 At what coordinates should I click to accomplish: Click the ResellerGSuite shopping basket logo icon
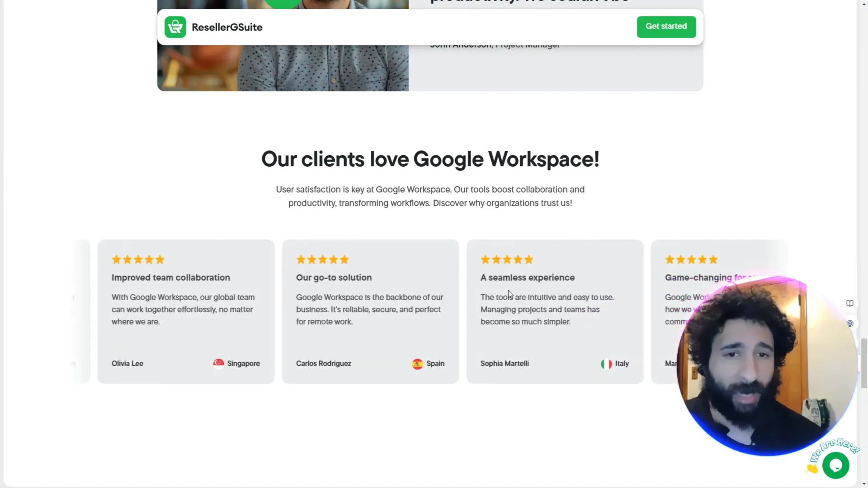pyautogui.click(x=175, y=27)
